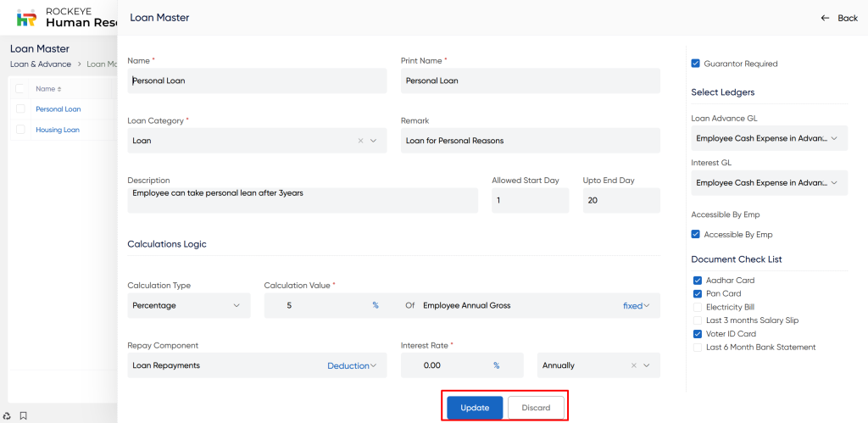Click the percent symbol in Calculation Value
Image resolution: width=868 pixels, height=423 pixels.
point(376,305)
